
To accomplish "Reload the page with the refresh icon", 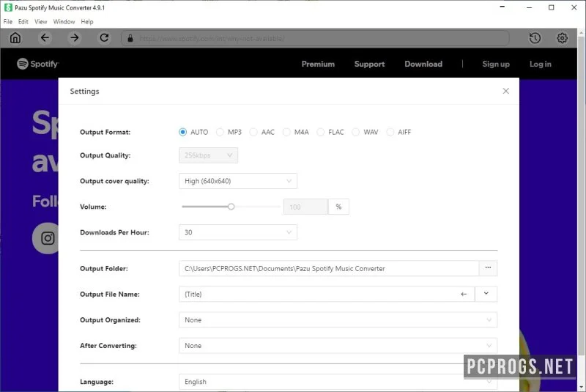I will [x=104, y=38].
